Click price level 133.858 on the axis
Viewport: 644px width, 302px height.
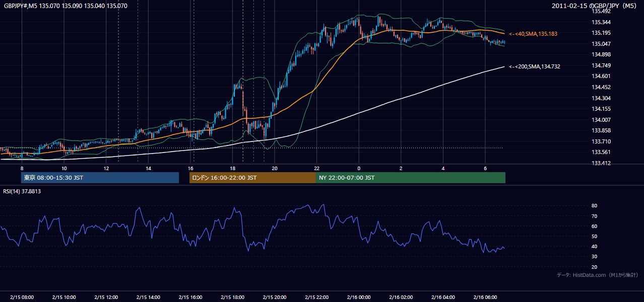point(601,130)
